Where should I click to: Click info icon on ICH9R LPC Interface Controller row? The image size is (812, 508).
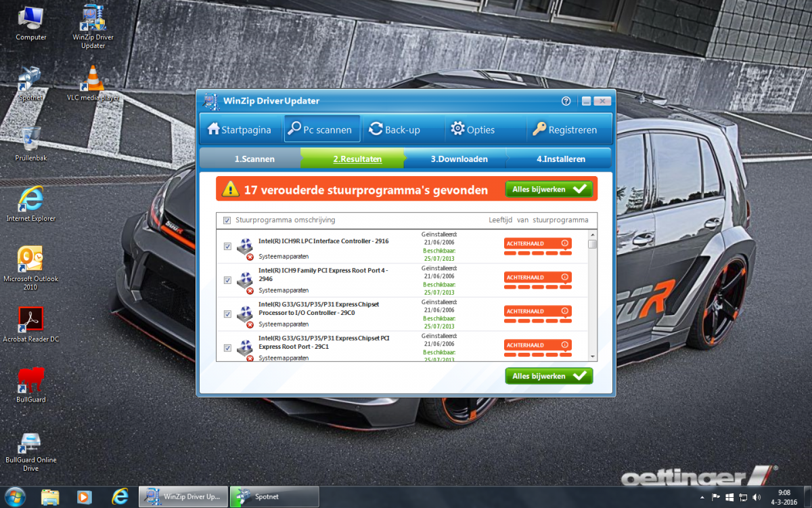tap(564, 243)
